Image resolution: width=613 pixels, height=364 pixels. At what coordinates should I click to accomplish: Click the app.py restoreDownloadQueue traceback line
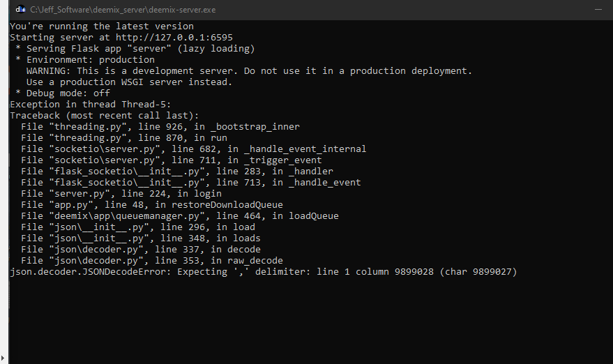click(152, 205)
